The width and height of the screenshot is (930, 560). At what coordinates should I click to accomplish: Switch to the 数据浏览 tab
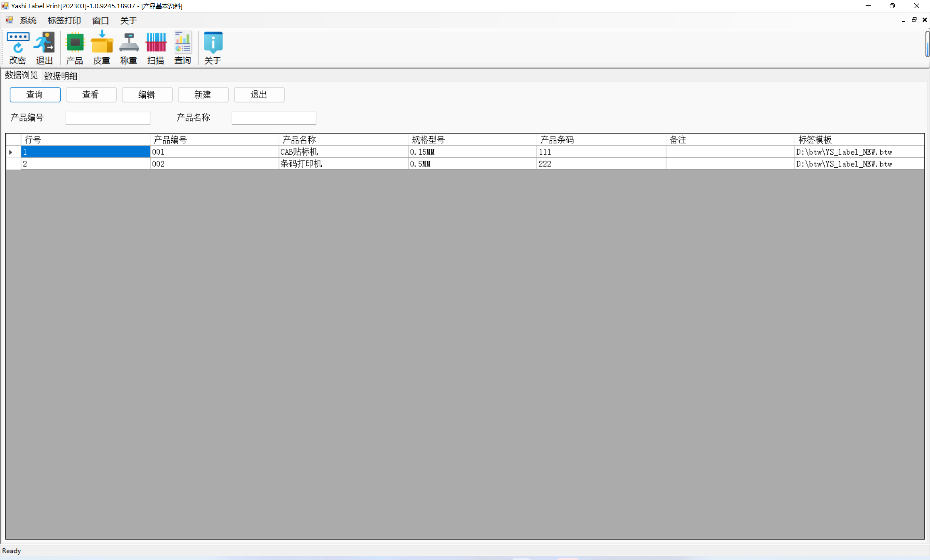(x=21, y=75)
